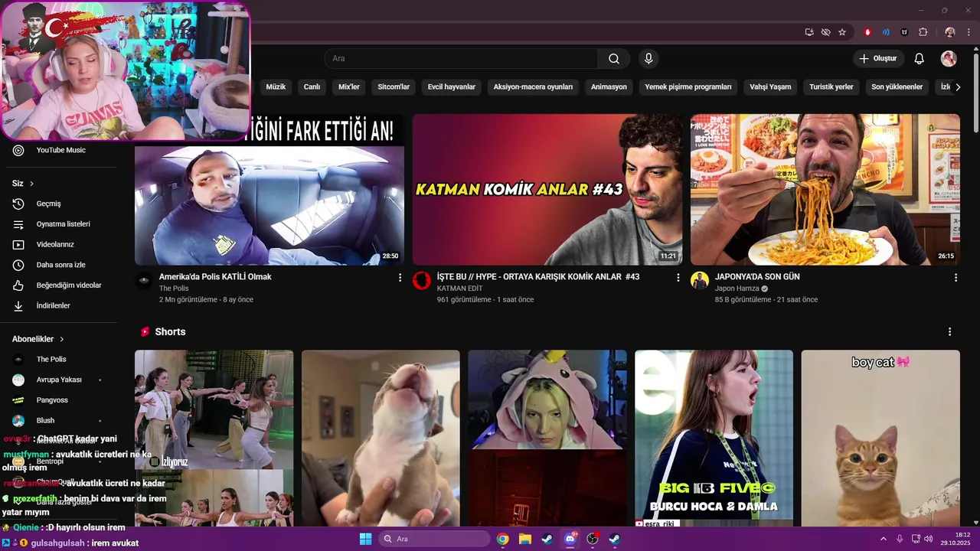The image size is (980, 551).
Task: Open the red hand ad-blocker extension
Action: click(x=867, y=32)
